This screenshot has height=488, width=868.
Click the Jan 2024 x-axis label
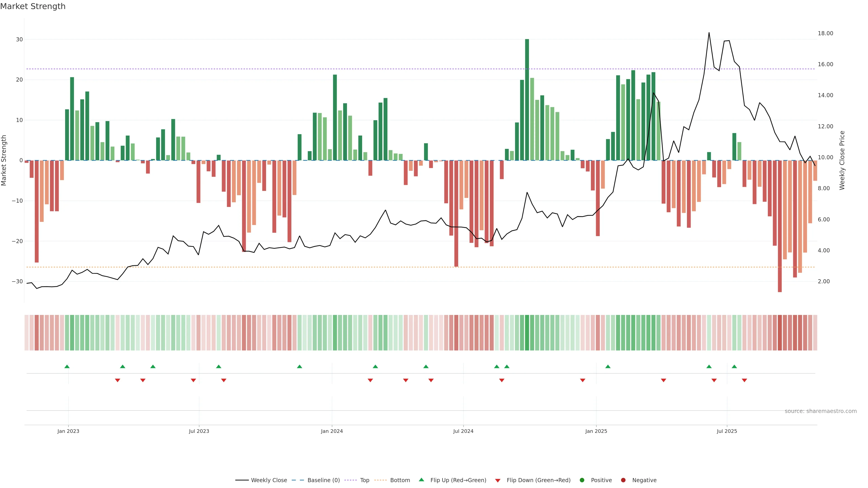[332, 431]
